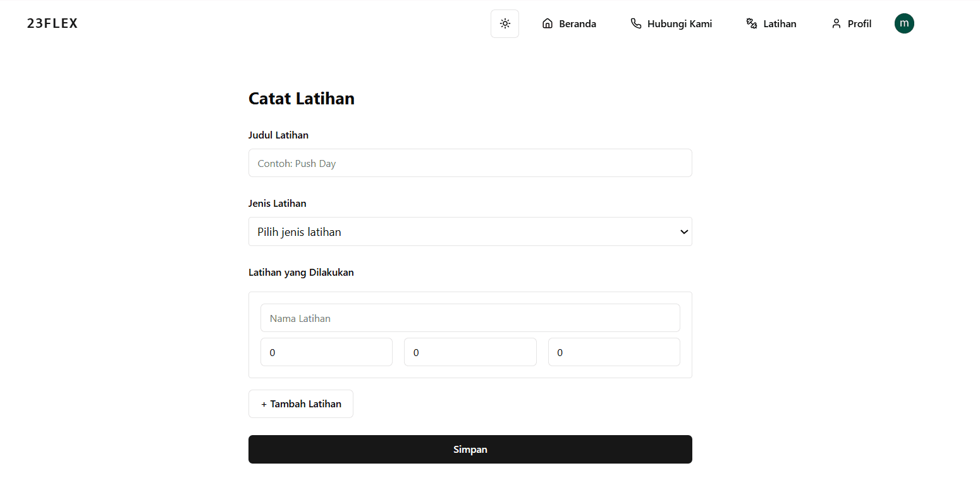The width and height of the screenshot is (980, 499).
Task: Click the phone icon beside Hubungi Kami
Action: point(636,23)
